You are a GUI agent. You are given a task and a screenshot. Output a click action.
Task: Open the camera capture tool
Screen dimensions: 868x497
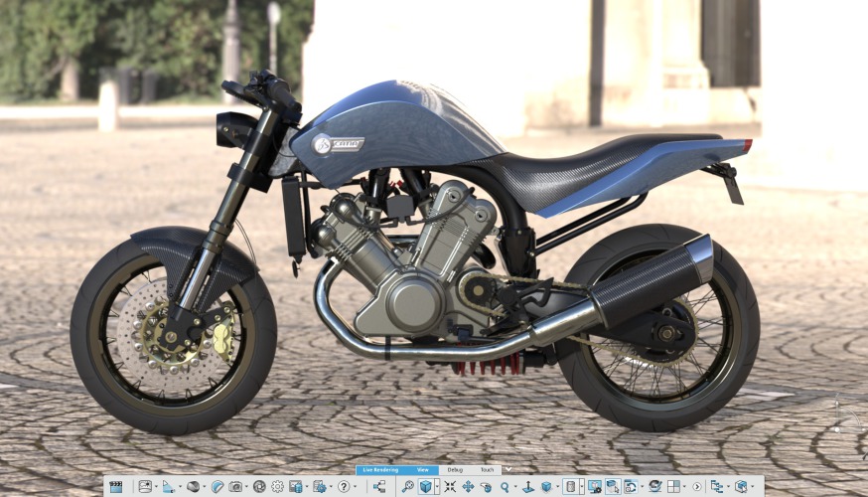235,487
